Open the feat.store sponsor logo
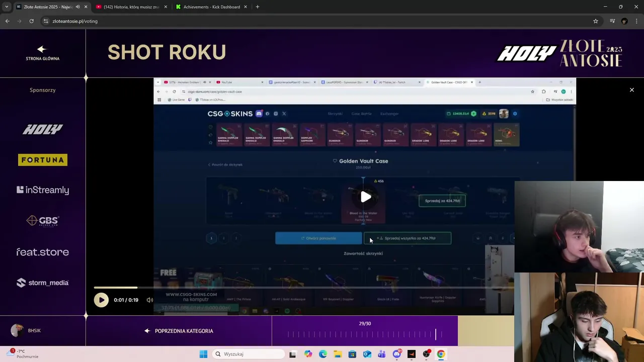 coord(43,252)
